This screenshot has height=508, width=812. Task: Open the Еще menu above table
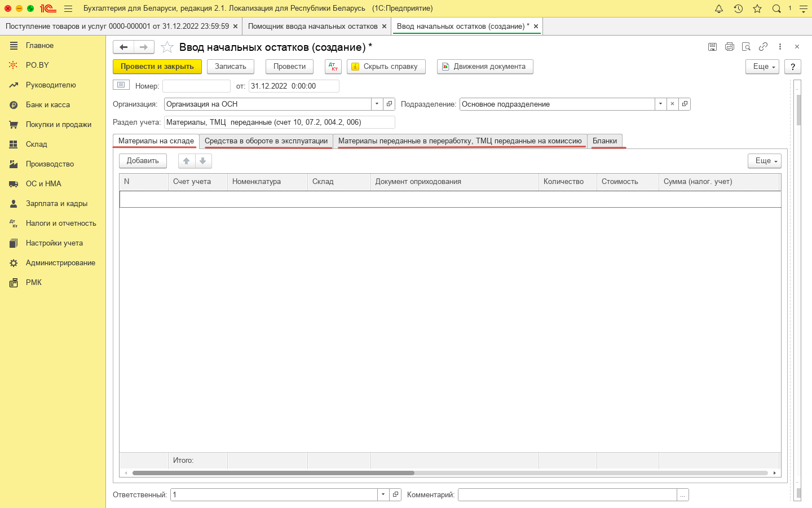click(764, 161)
